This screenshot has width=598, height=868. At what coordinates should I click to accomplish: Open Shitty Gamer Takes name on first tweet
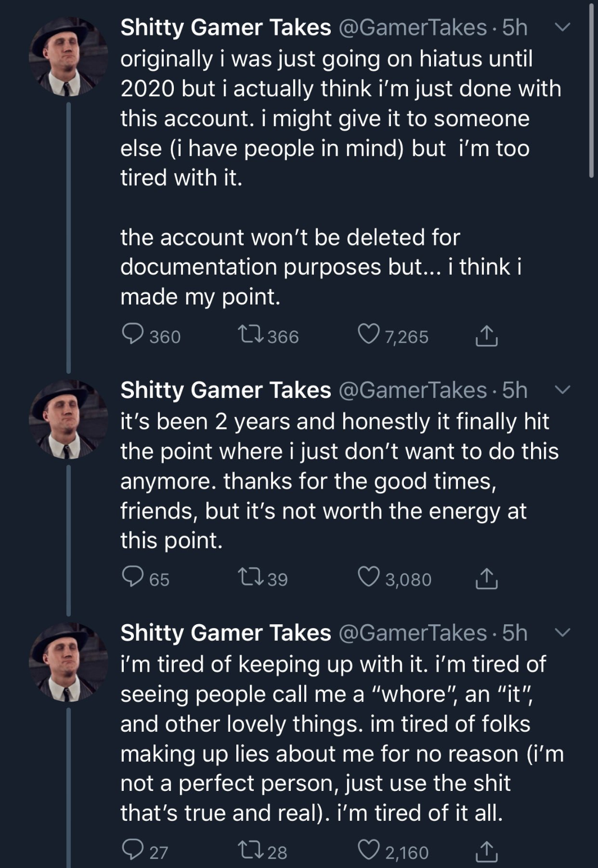(226, 27)
